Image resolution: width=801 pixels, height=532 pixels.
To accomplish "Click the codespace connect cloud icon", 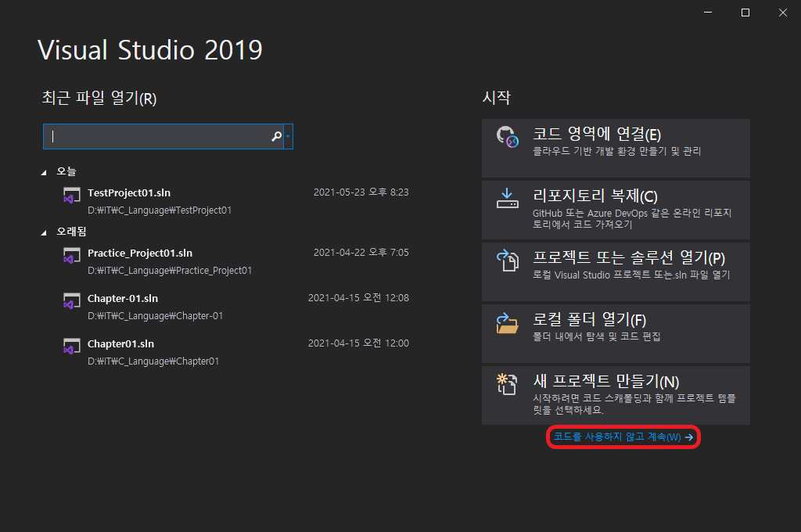I will pyautogui.click(x=507, y=137).
